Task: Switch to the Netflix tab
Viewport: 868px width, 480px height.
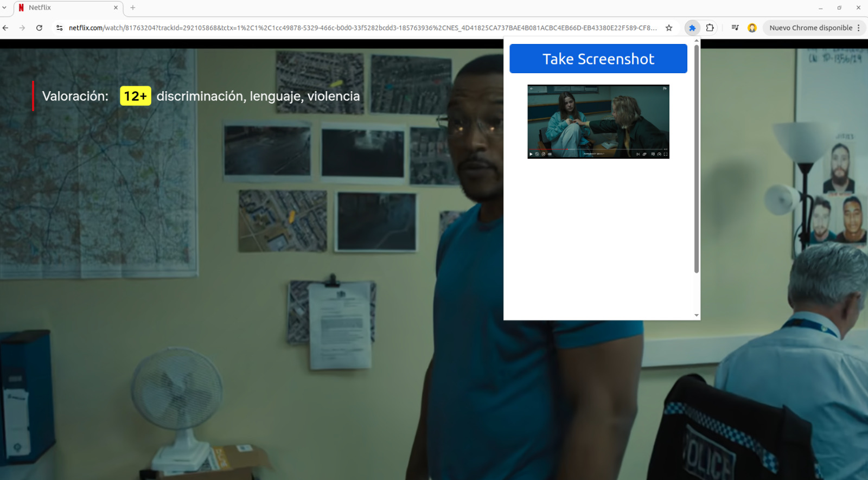Action: click(68, 8)
